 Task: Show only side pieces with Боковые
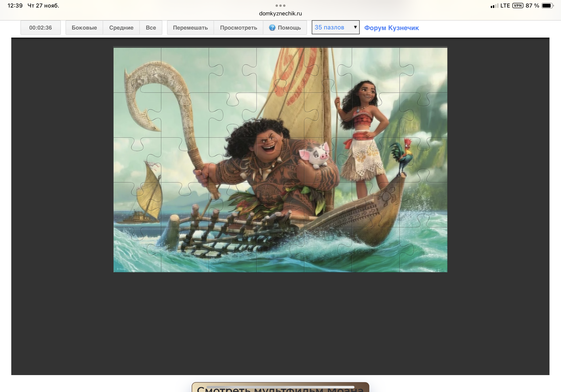click(84, 28)
